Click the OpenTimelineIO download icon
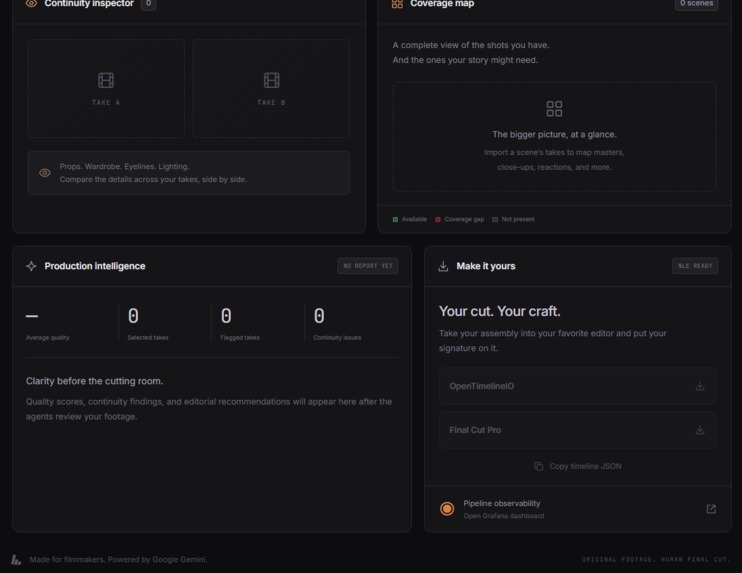Viewport: 742px width, 573px height. point(700,386)
